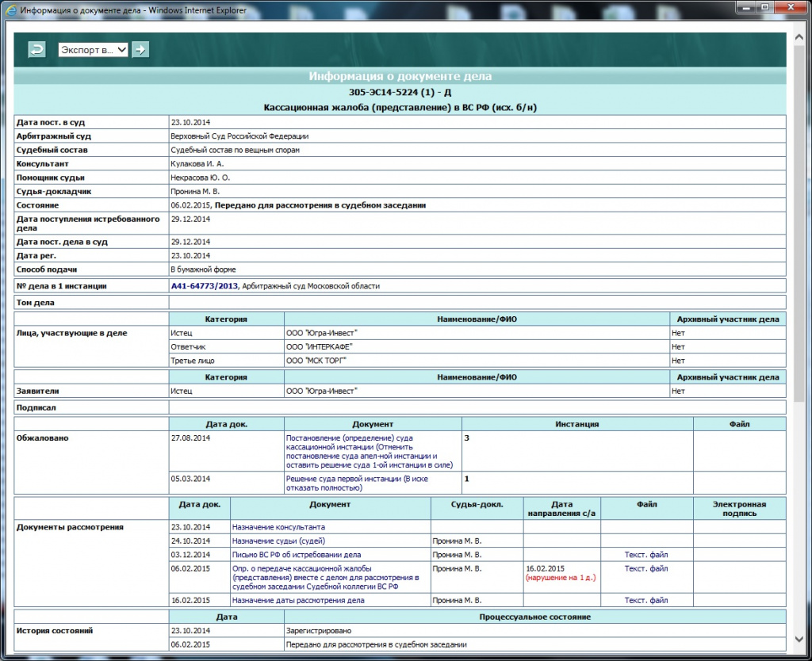
Task: Click the scrollbar up arrow
Action: (x=799, y=38)
